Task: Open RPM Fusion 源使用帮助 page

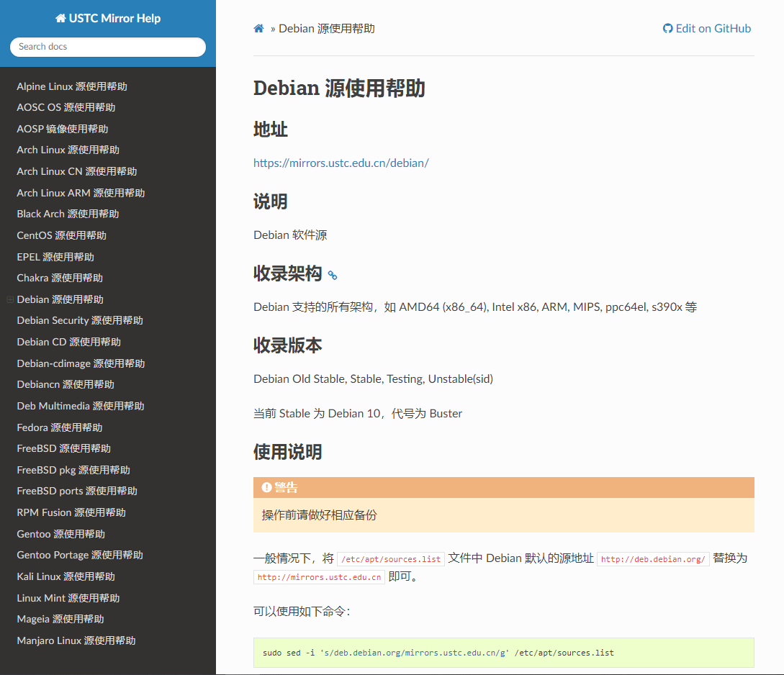Action: [71, 512]
